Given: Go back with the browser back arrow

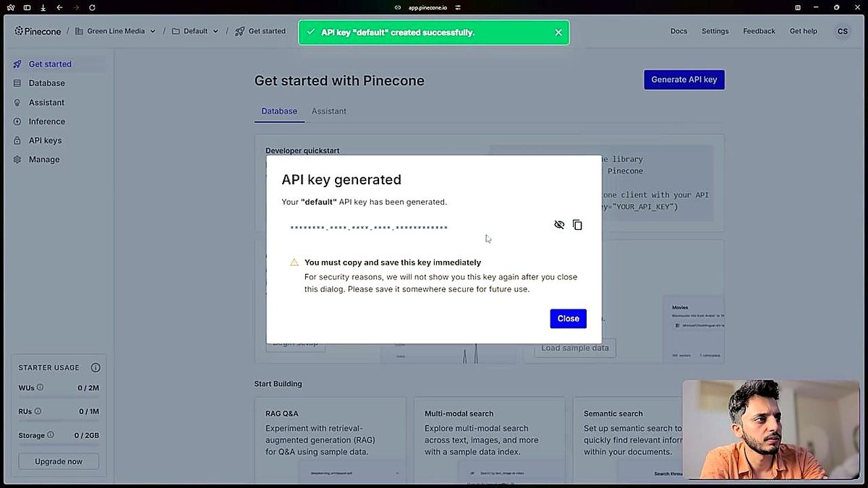Looking at the screenshot, I should (59, 7).
